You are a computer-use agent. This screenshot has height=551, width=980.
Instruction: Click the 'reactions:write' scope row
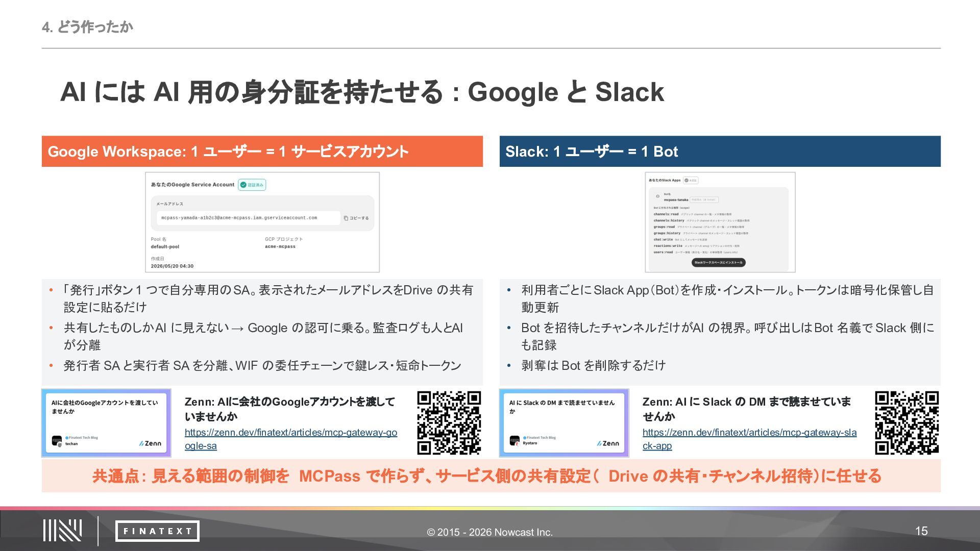[697, 246]
